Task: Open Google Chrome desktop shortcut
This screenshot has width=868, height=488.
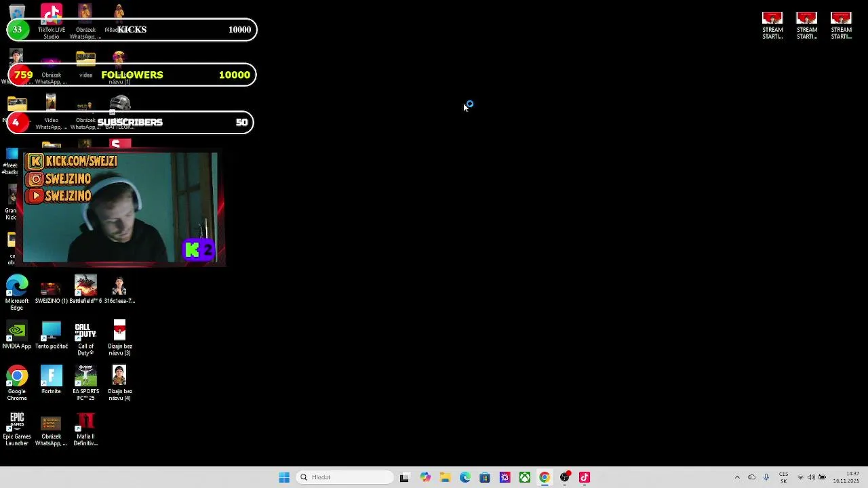Action: [x=17, y=384]
